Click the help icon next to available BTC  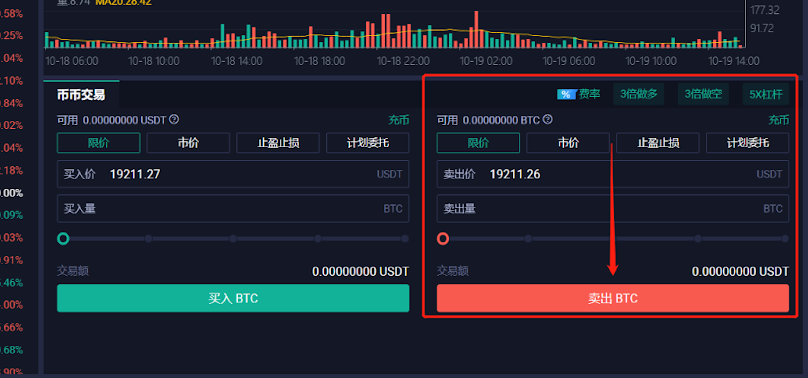point(548,120)
